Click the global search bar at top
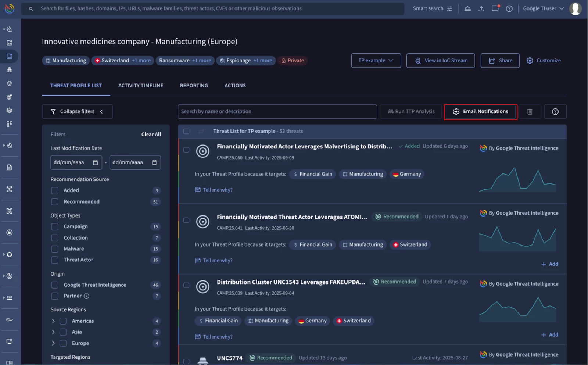The width and height of the screenshot is (588, 365). pyautogui.click(x=212, y=8)
